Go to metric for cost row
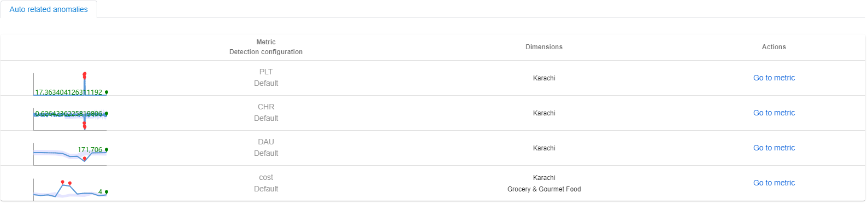 click(x=773, y=183)
